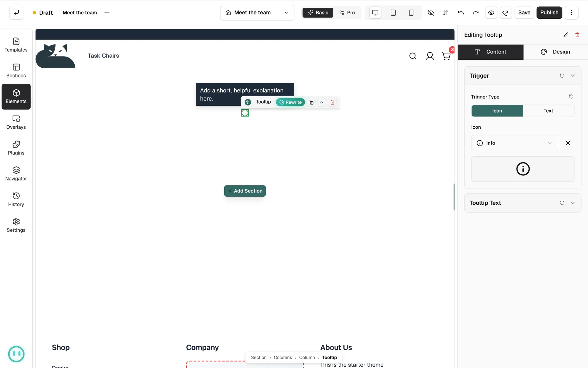588x368 pixels.
Task: Click the Add Section button
Action: coord(245,191)
